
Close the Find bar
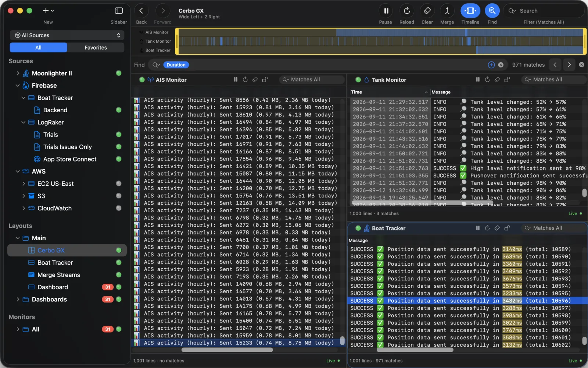[x=581, y=65]
